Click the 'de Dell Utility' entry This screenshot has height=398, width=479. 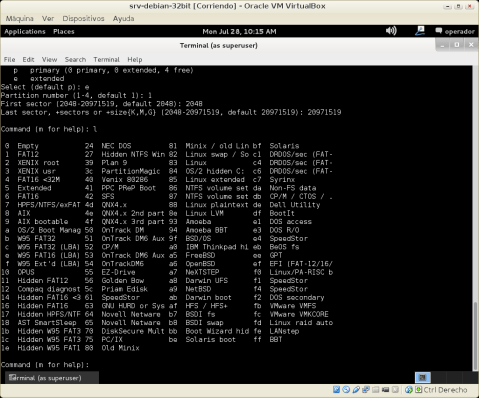287,205
